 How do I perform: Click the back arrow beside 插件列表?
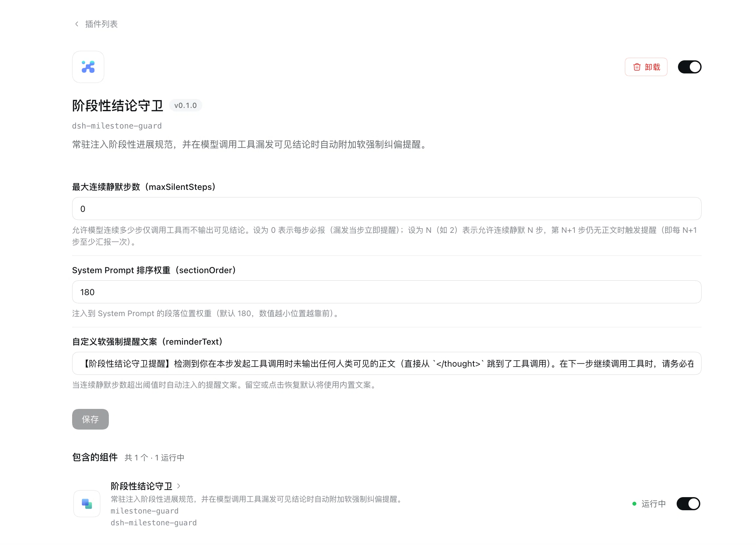coord(77,24)
